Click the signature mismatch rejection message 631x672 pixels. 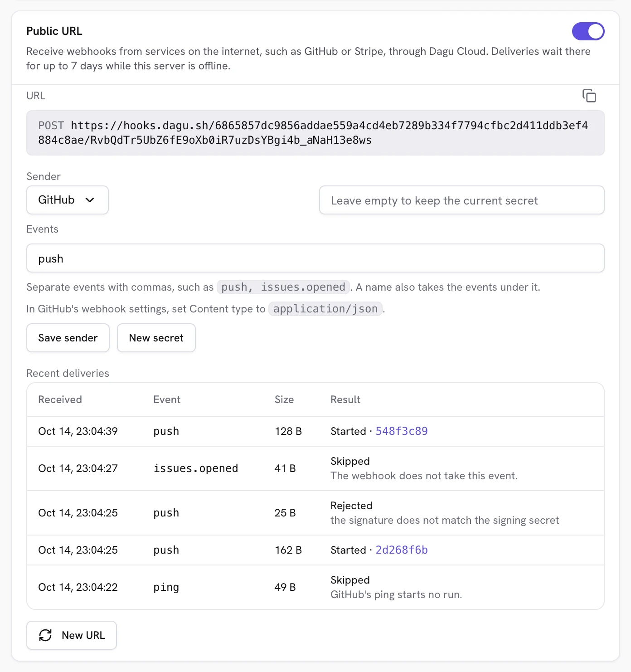445,520
